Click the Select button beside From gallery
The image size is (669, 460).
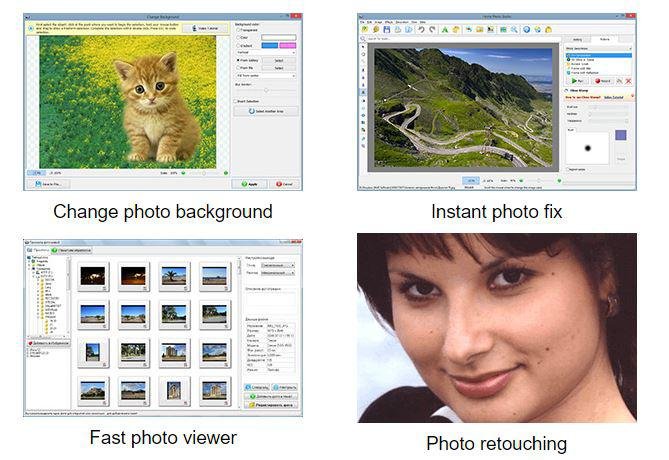click(x=279, y=61)
